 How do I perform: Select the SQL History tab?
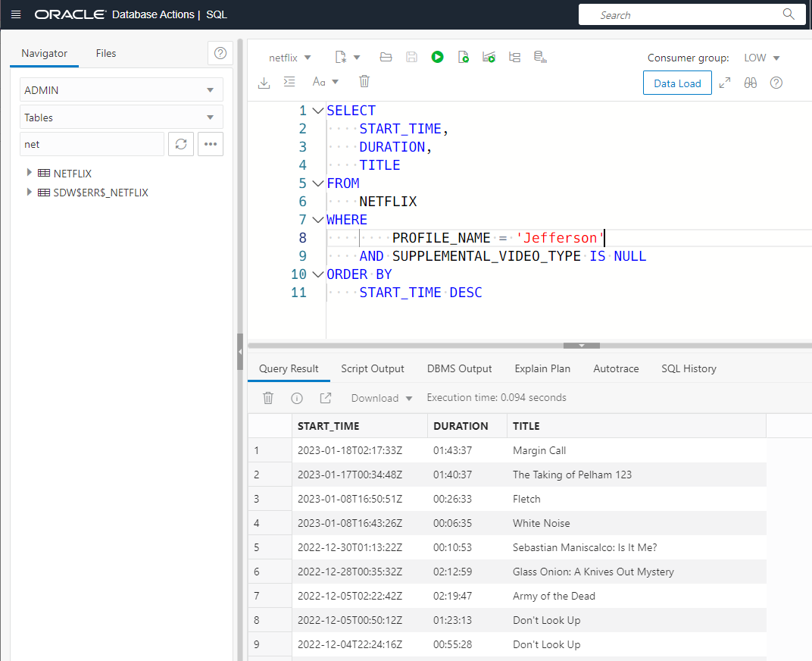pyautogui.click(x=689, y=368)
